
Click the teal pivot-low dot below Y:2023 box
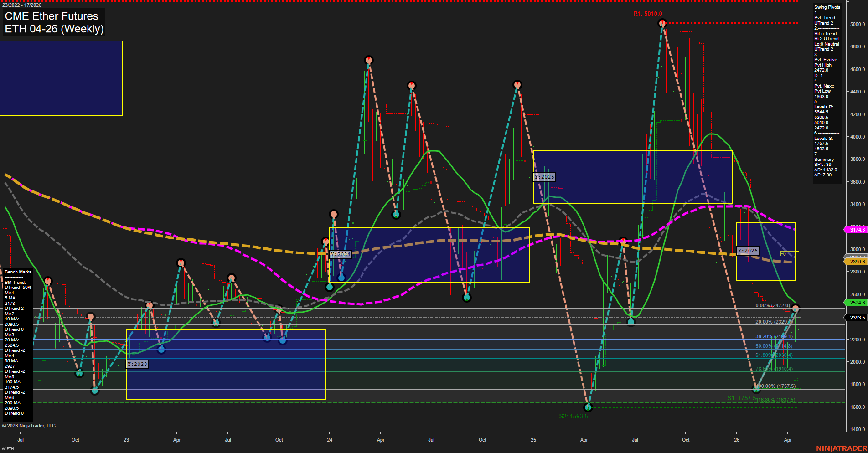(x=96, y=391)
